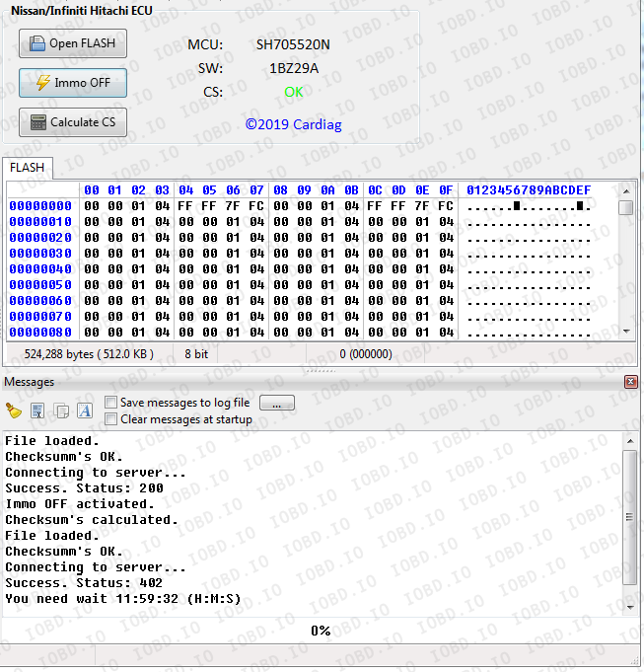The height and width of the screenshot is (672, 644).
Task: Toggle Clear messages at startup checkbox
Action: [110, 418]
